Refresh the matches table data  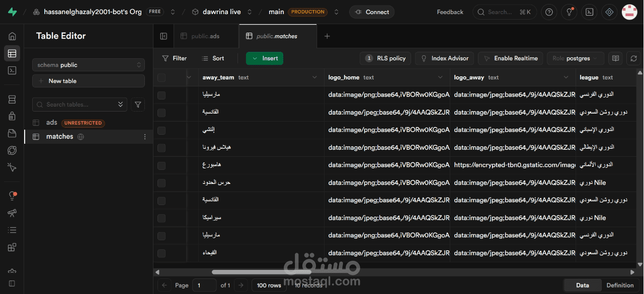click(x=633, y=58)
